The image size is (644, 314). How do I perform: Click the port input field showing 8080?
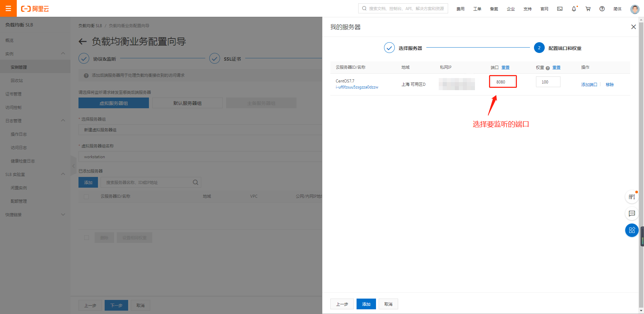pos(502,82)
